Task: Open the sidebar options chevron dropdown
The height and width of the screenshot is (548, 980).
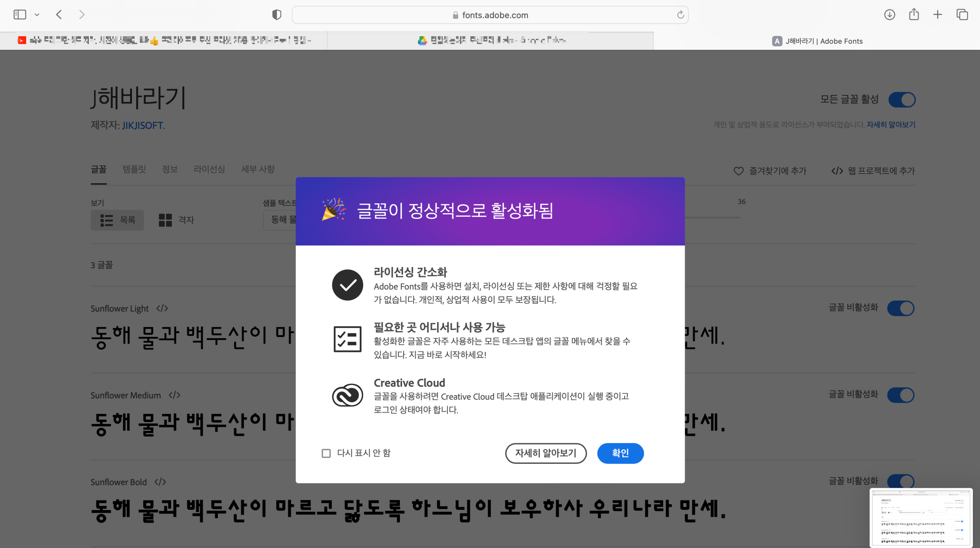Action: point(37,15)
